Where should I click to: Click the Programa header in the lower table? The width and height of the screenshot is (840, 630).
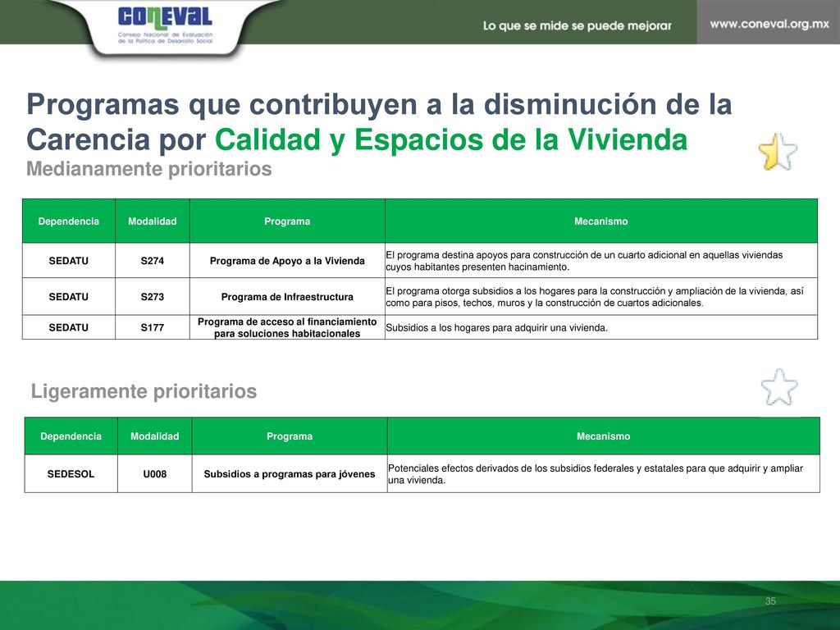[290, 436]
